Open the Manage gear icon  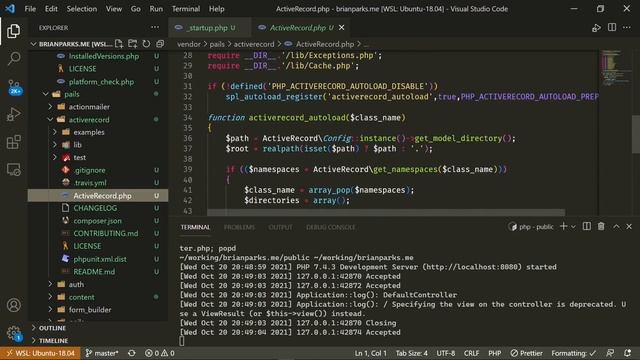pos(13,333)
